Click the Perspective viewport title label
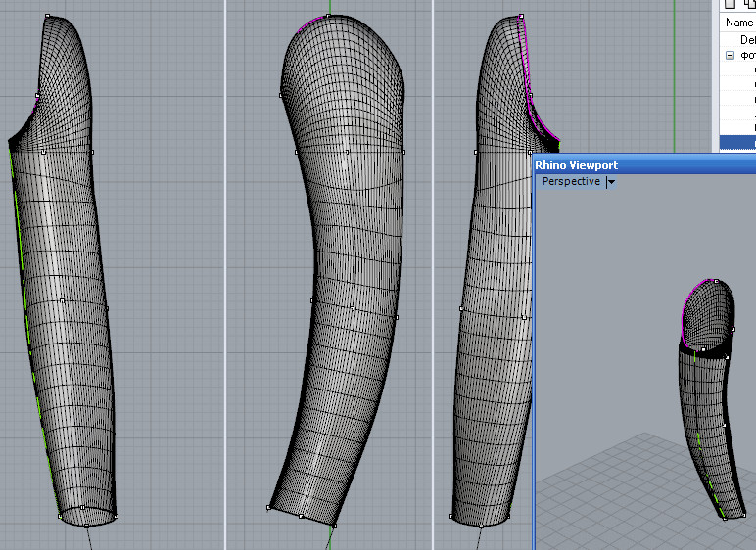 571,182
